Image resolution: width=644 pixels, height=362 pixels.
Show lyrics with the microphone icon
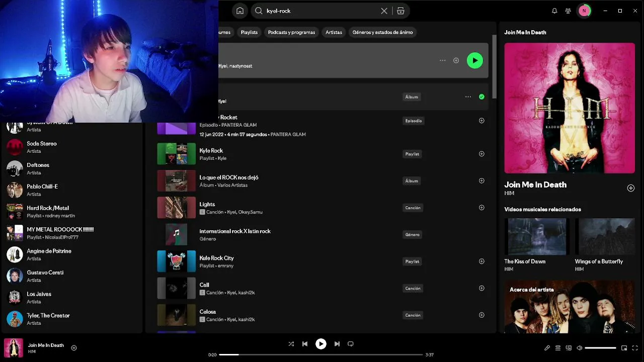547,348
